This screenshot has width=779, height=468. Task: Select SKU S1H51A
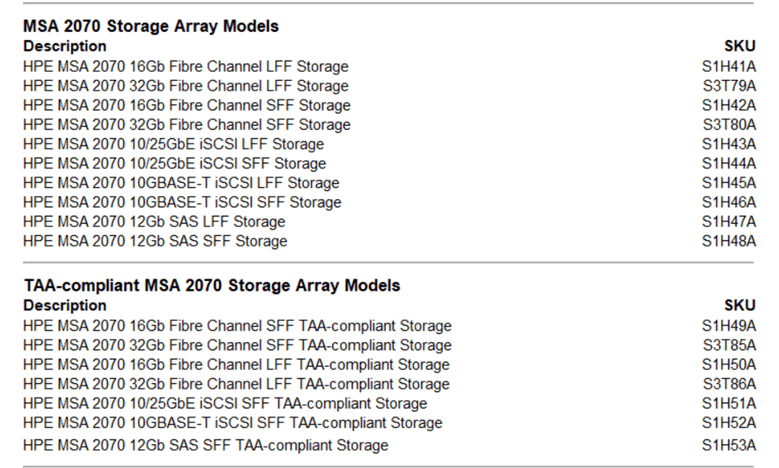[x=729, y=403]
